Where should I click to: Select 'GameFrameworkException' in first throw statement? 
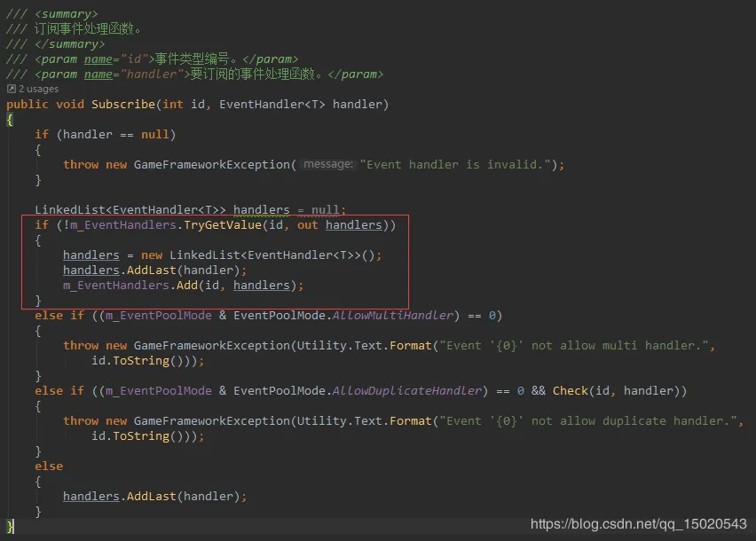click(212, 165)
